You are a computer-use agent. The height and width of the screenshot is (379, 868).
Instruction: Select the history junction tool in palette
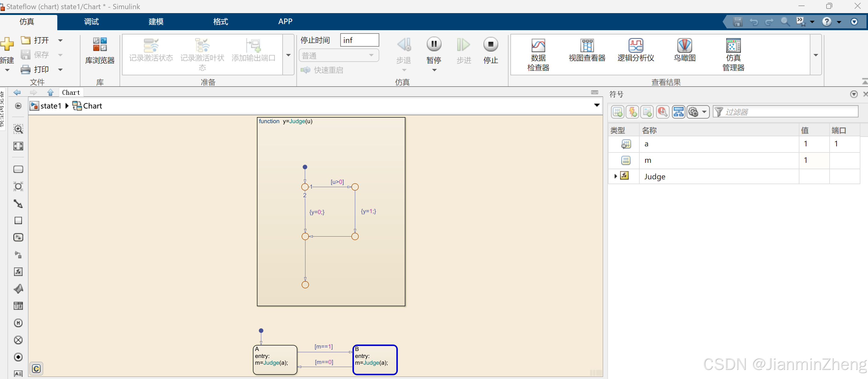(x=18, y=323)
